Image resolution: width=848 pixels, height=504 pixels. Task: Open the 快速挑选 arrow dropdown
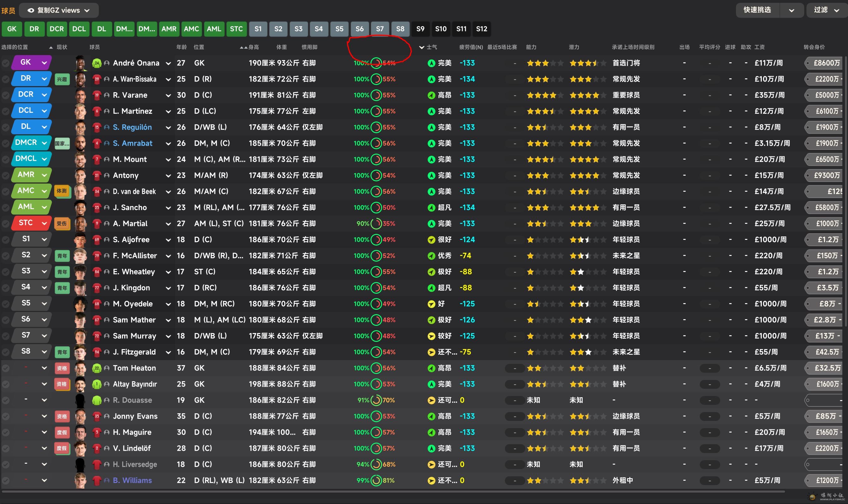tap(791, 10)
